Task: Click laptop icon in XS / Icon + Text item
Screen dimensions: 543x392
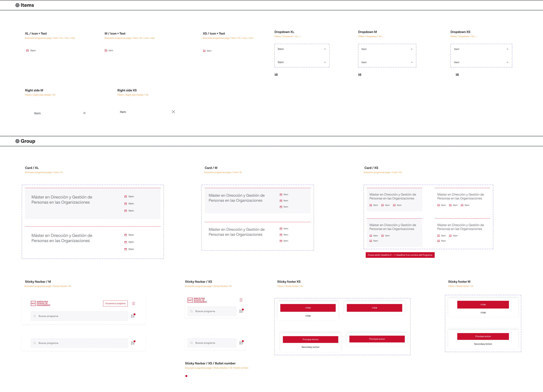Action: 204,51
